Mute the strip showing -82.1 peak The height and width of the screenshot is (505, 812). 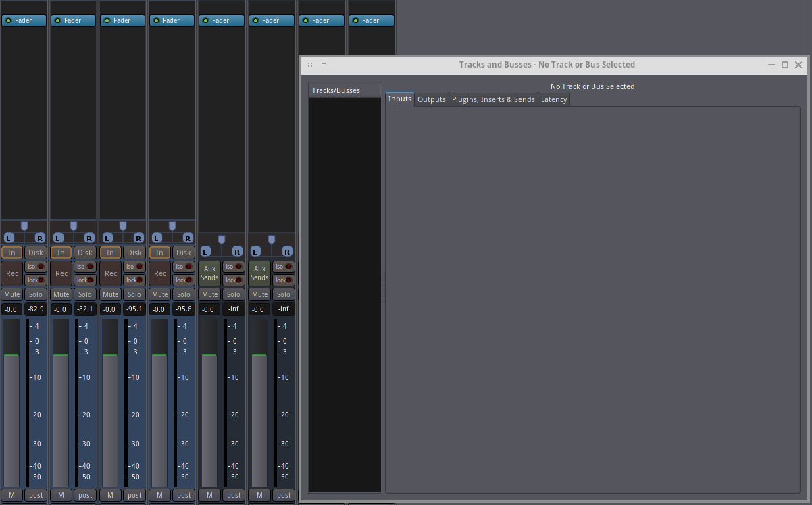click(61, 294)
